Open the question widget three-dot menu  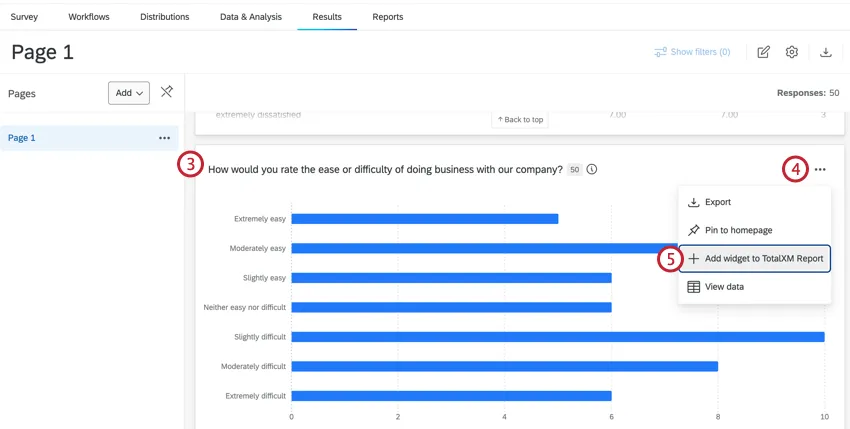click(x=820, y=170)
